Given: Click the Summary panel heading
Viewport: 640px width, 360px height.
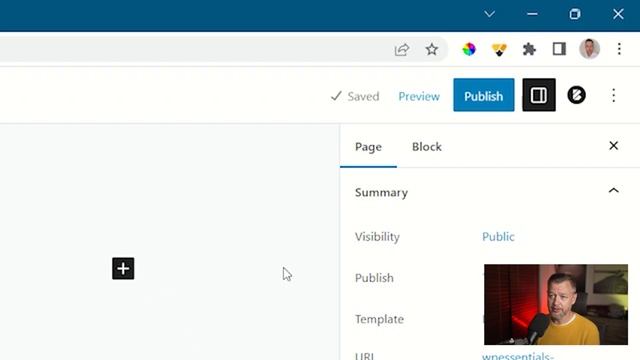Looking at the screenshot, I should (381, 193).
